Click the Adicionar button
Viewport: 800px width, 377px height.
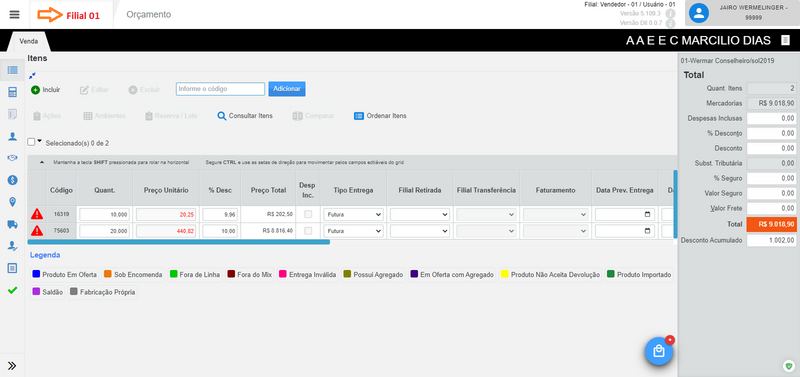(x=287, y=89)
